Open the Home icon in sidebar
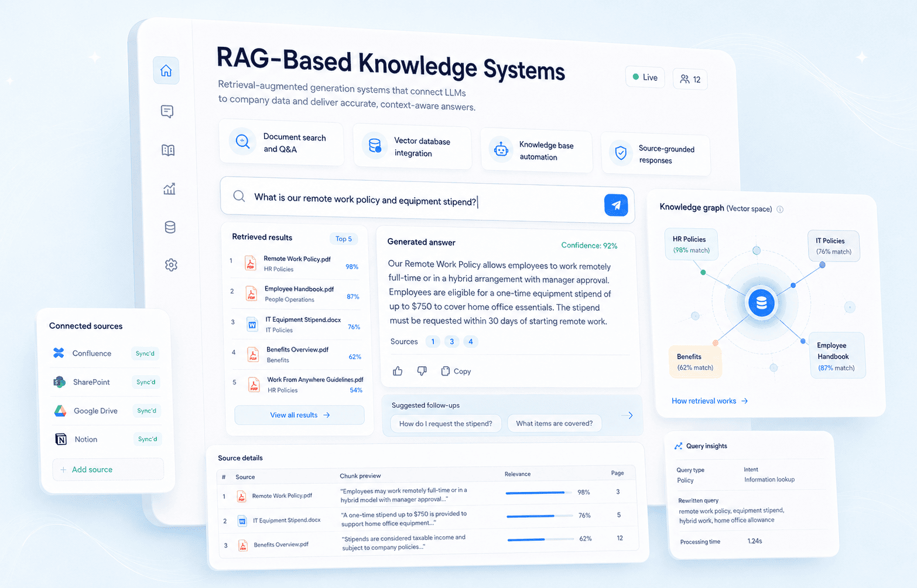The height and width of the screenshot is (588, 917). click(x=166, y=71)
